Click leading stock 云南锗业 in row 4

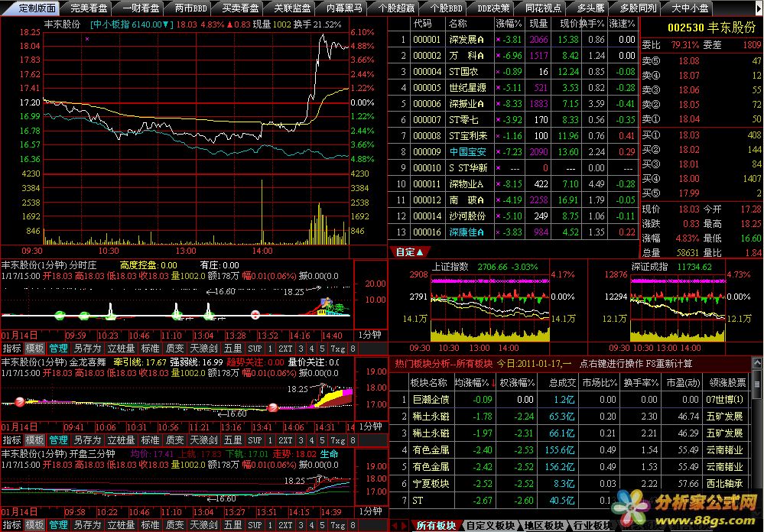[x=724, y=450]
